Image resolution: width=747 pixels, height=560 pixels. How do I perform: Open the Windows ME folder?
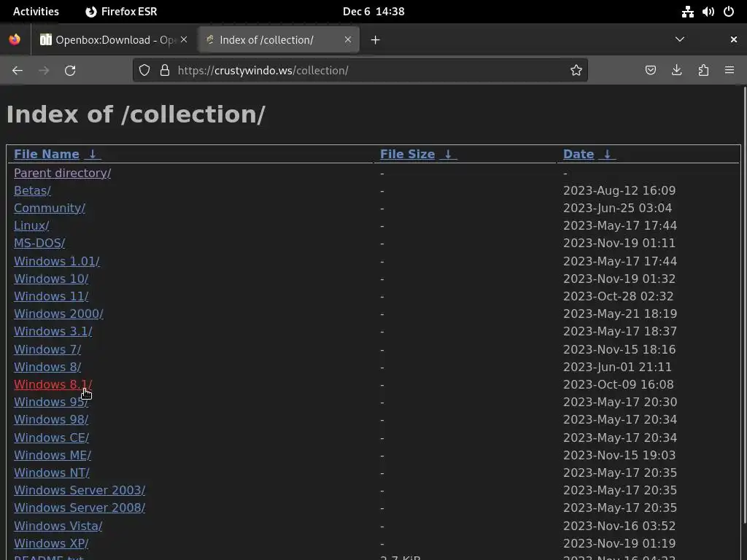tap(53, 455)
